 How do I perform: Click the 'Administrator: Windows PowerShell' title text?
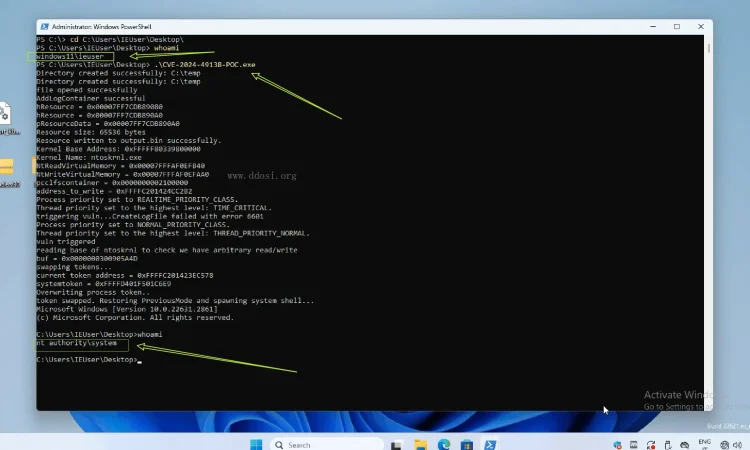(101, 27)
